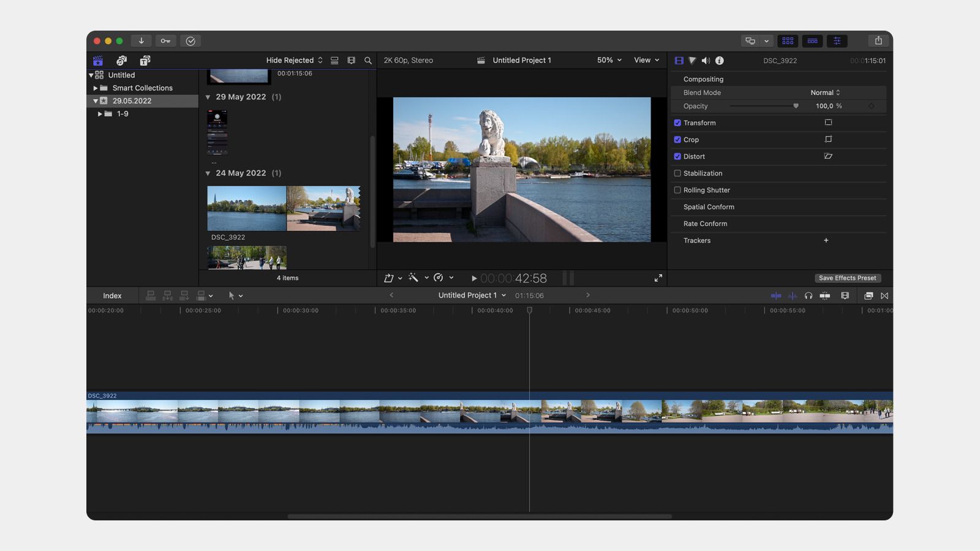
Task: Expand the Smart Collections folder
Action: [96, 88]
